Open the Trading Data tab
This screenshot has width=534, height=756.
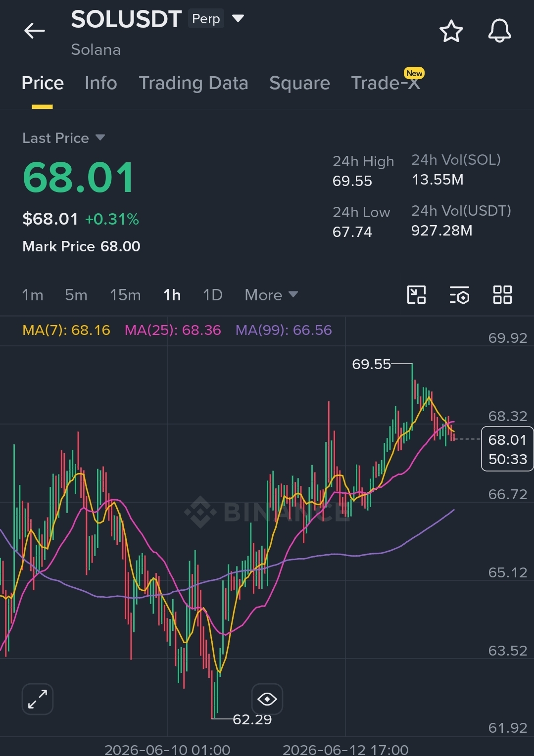pyautogui.click(x=194, y=83)
